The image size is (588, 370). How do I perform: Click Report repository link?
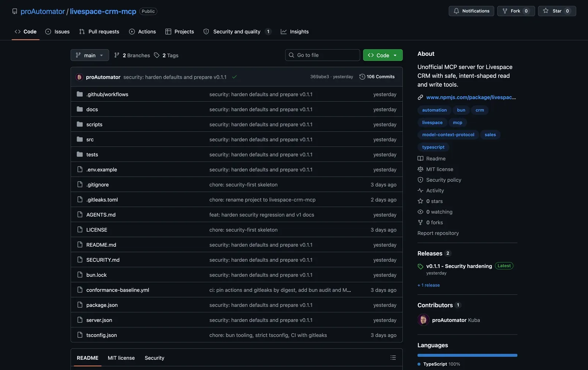pos(438,233)
